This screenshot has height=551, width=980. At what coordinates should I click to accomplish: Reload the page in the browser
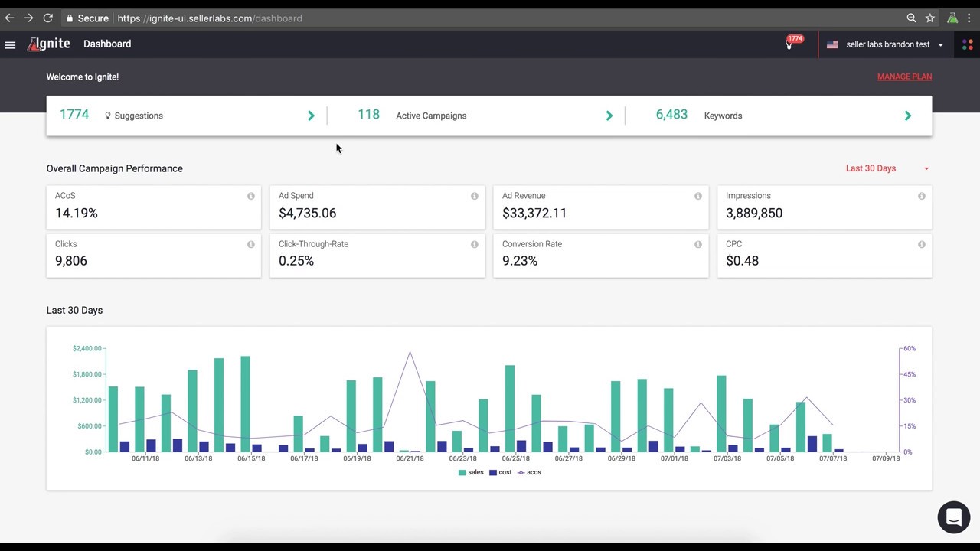tap(47, 18)
